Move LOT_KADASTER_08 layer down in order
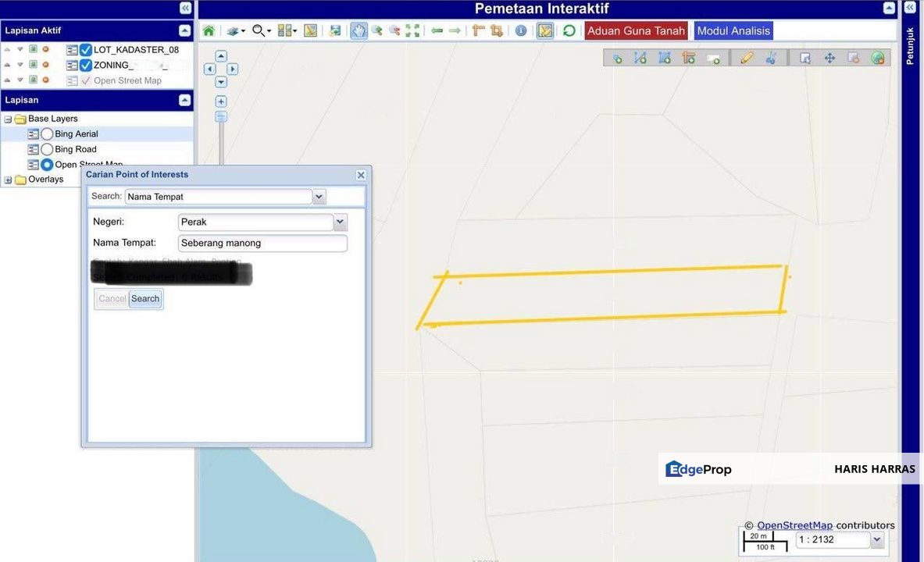 pos(20,49)
